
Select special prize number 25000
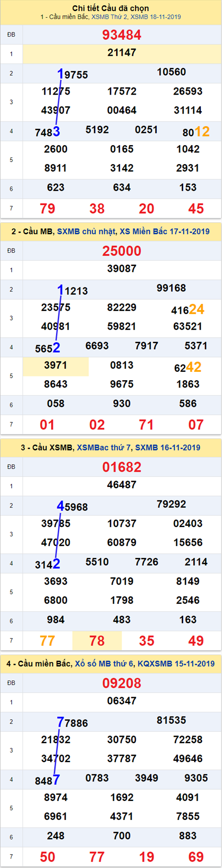[x=122, y=251]
